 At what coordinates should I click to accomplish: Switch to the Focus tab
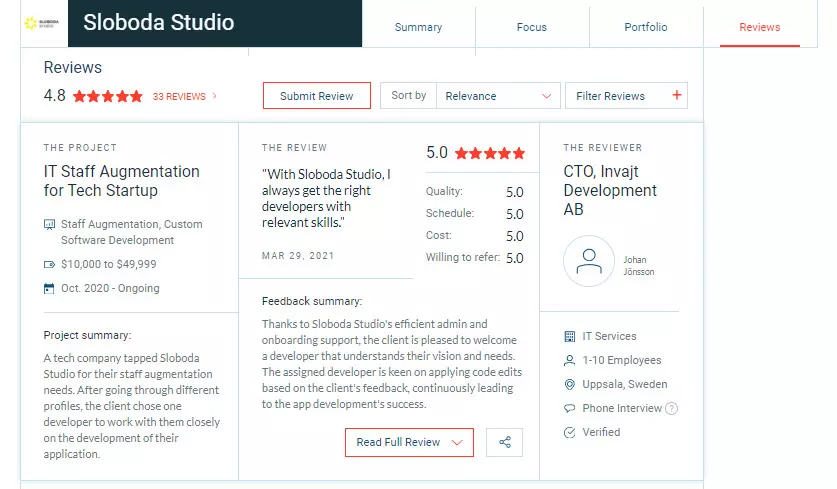click(532, 27)
